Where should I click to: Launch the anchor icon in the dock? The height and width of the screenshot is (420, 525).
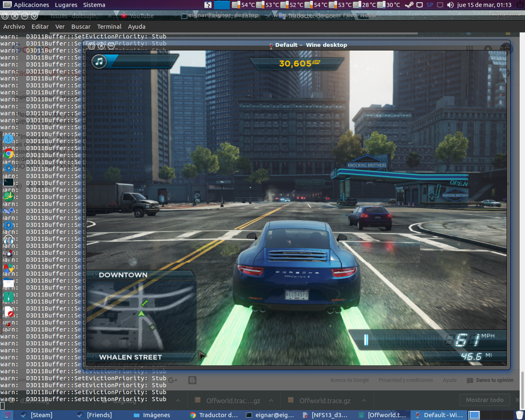click(9, 139)
